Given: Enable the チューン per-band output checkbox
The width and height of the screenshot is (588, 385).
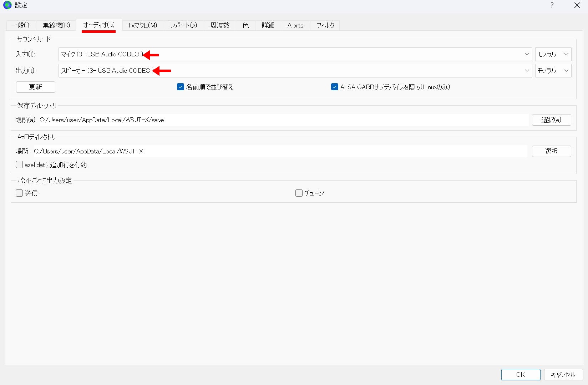Looking at the screenshot, I should pyautogui.click(x=299, y=193).
